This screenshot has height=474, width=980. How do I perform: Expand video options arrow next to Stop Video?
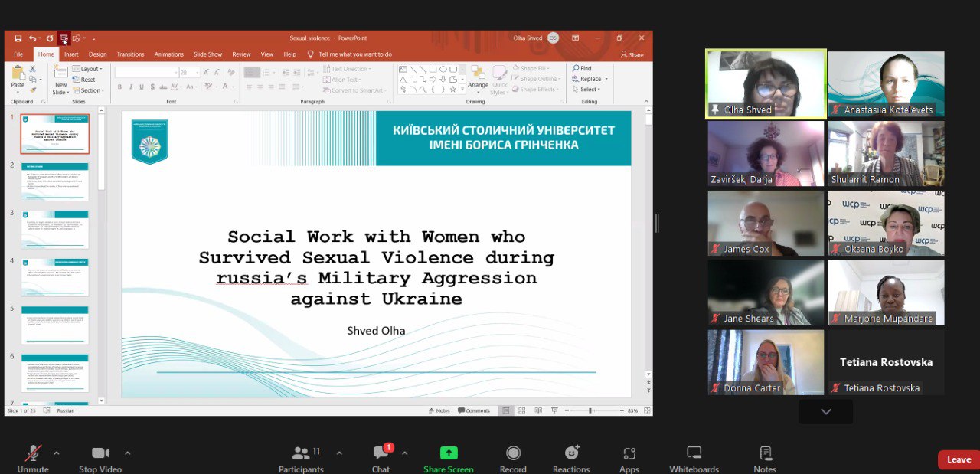(127, 453)
